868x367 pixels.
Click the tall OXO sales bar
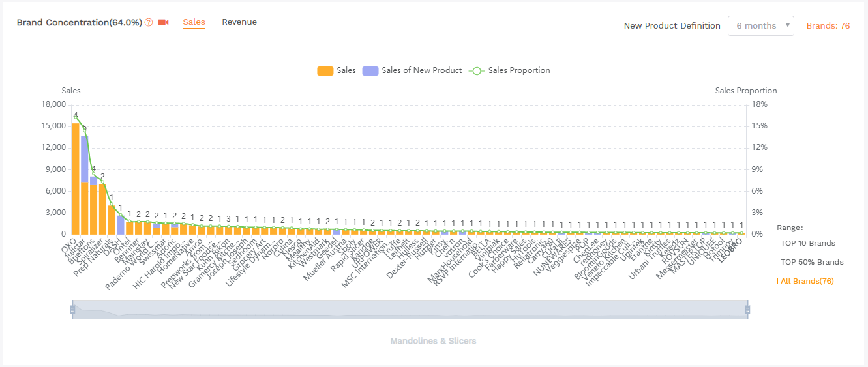point(76,179)
